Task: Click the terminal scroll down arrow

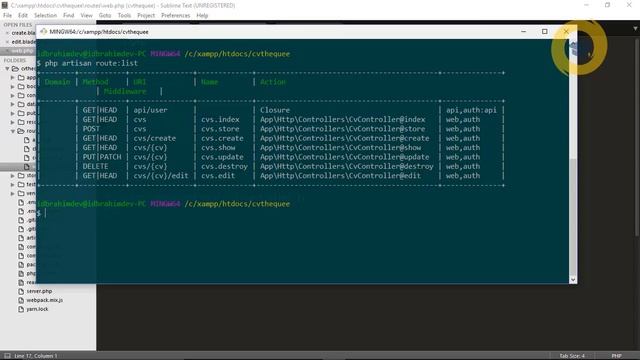Action: pyautogui.click(x=573, y=280)
